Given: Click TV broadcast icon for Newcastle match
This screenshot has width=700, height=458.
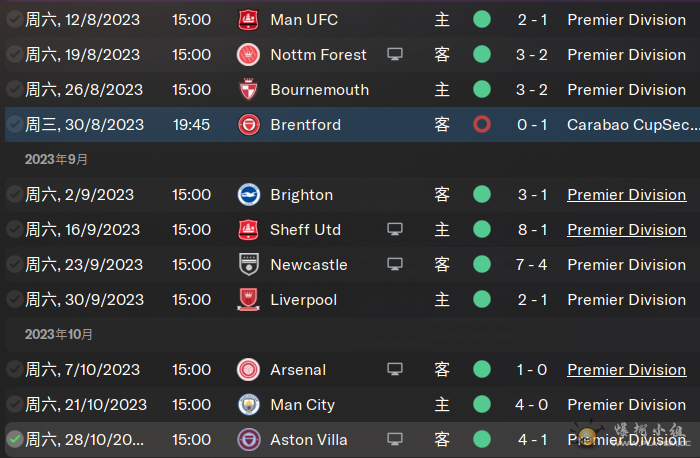Looking at the screenshot, I should pos(395,264).
